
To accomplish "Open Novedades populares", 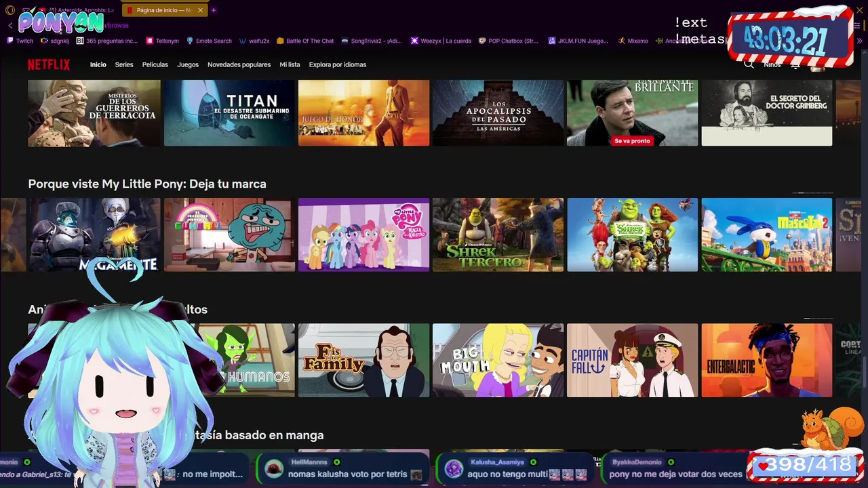I will click(x=239, y=64).
